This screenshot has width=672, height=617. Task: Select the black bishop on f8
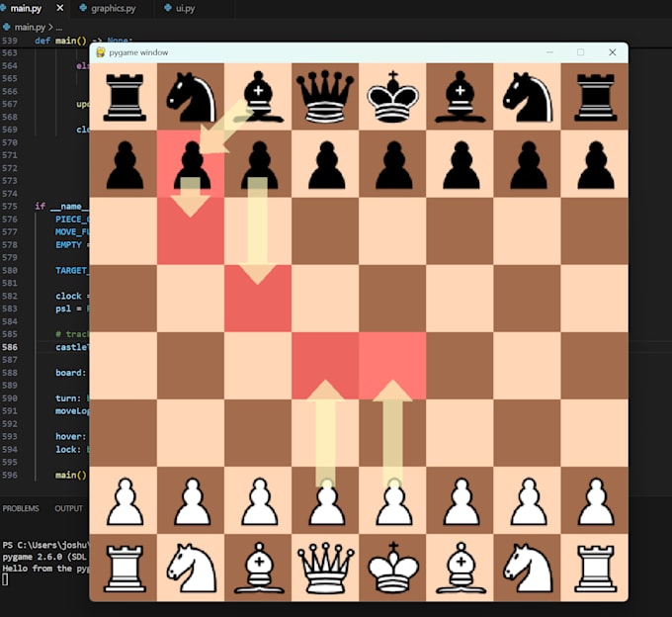(x=461, y=97)
